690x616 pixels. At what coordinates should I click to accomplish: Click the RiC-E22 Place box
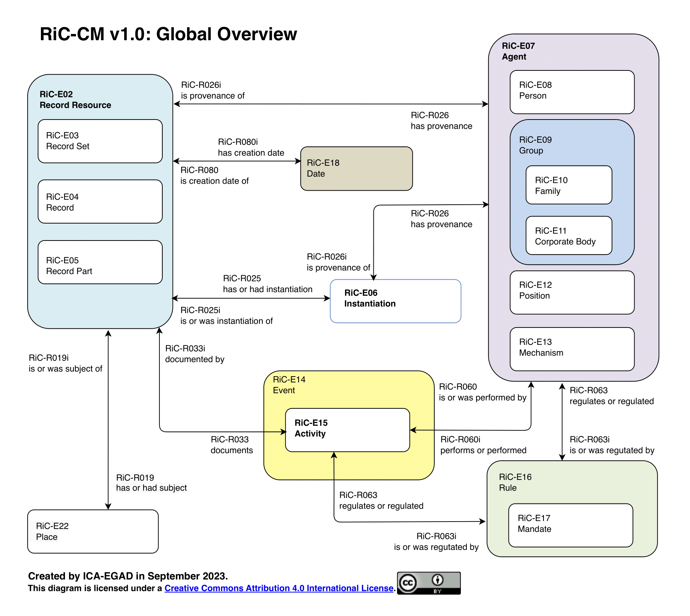[x=93, y=532]
